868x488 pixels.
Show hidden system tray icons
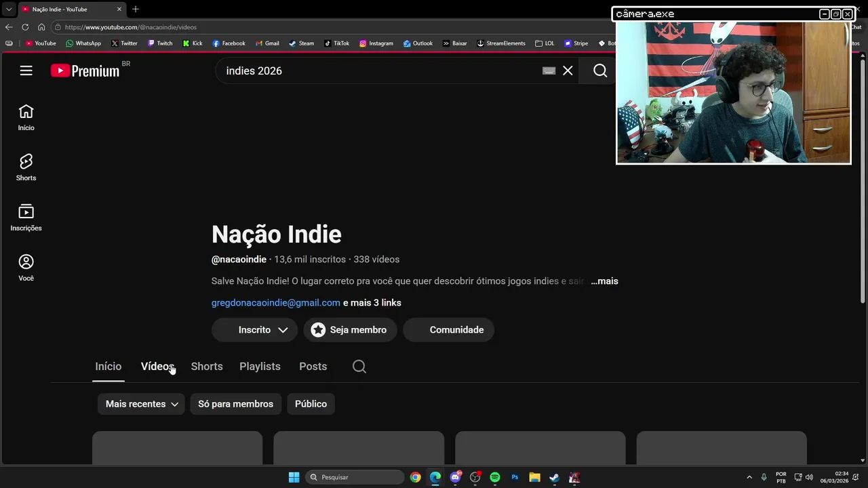tap(749, 477)
